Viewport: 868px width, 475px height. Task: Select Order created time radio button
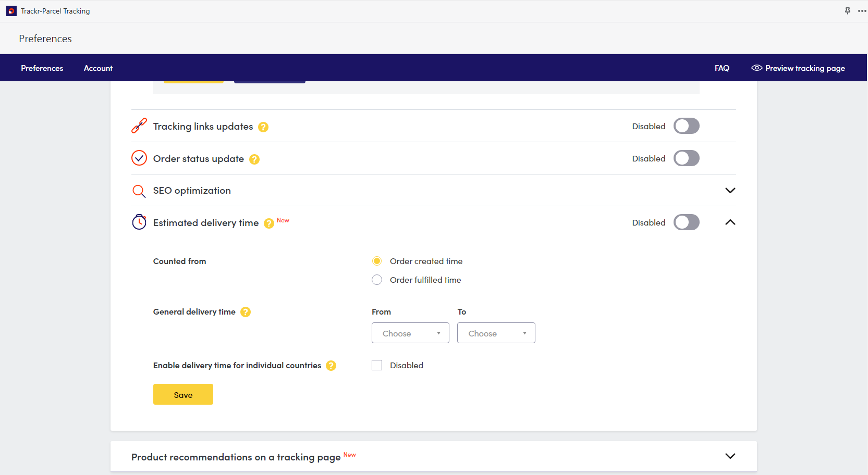tap(377, 261)
